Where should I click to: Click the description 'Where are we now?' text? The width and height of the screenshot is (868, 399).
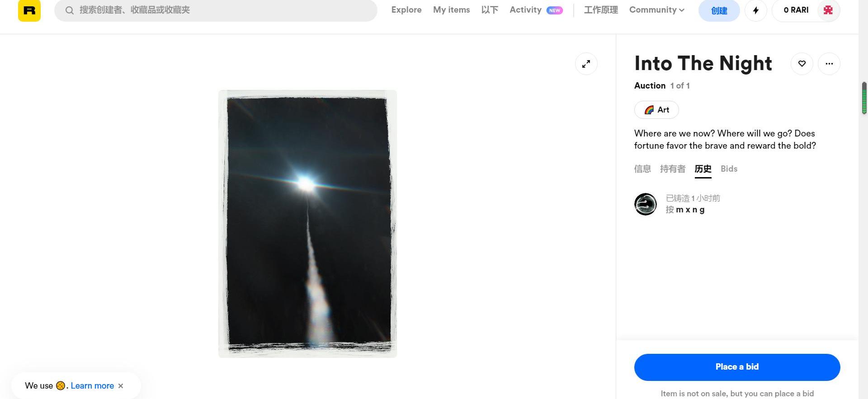(x=675, y=133)
